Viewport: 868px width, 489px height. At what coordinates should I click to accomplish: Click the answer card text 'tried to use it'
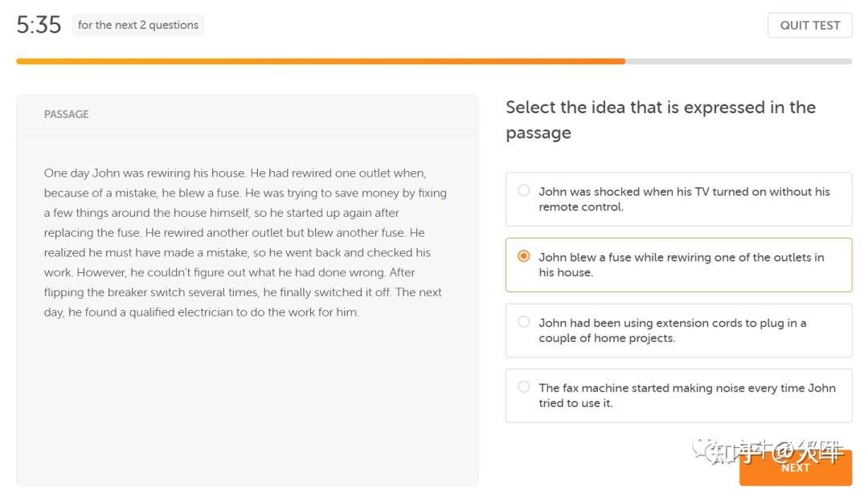coord(575,403)
